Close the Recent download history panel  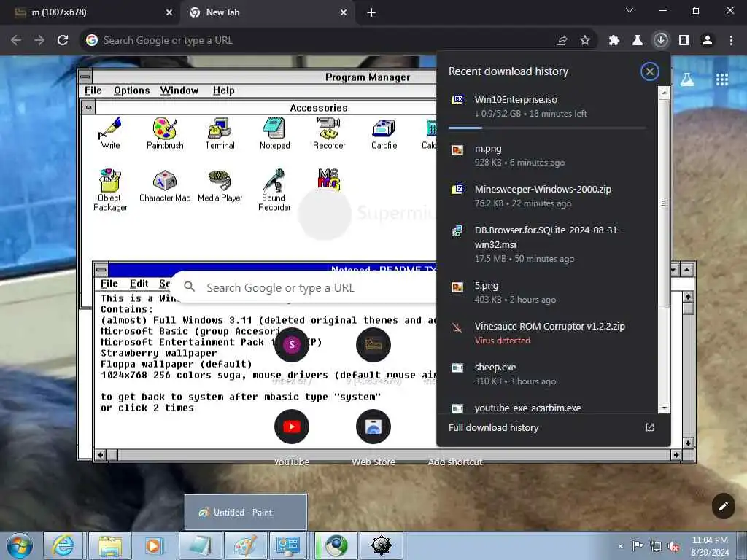[649, 71]
